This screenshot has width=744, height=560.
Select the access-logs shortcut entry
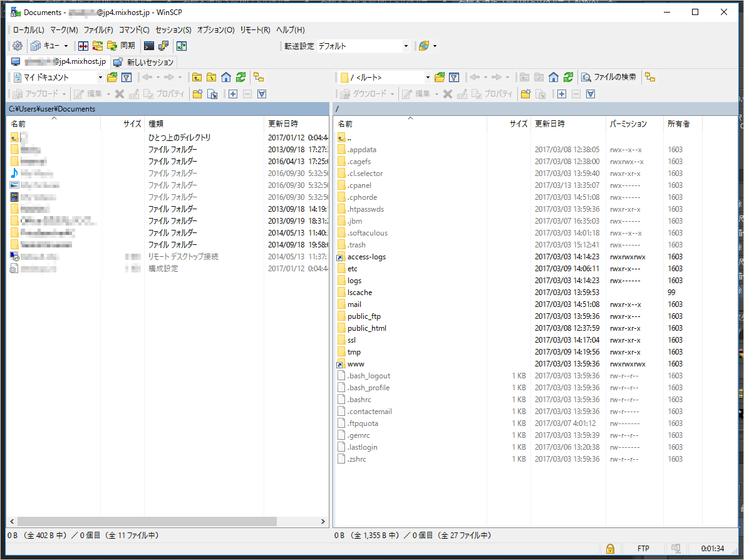click(366, 257)
